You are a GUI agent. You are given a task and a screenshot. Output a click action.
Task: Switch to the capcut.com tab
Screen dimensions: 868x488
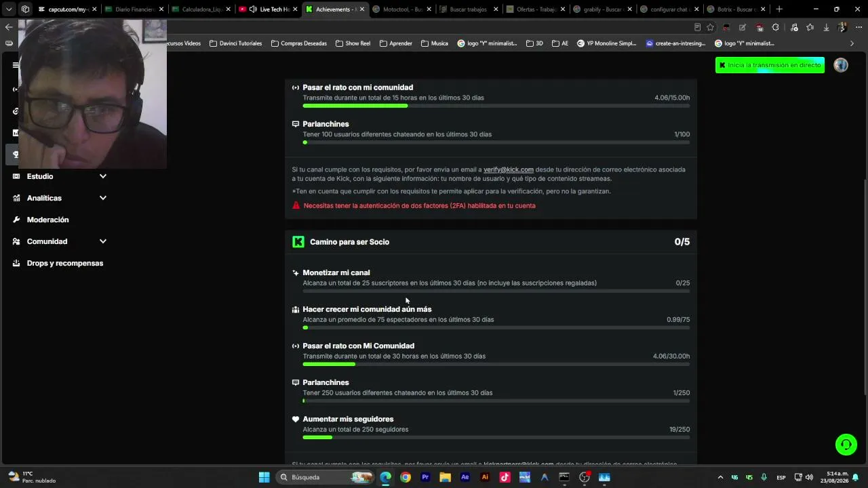(x=68, y=9)
